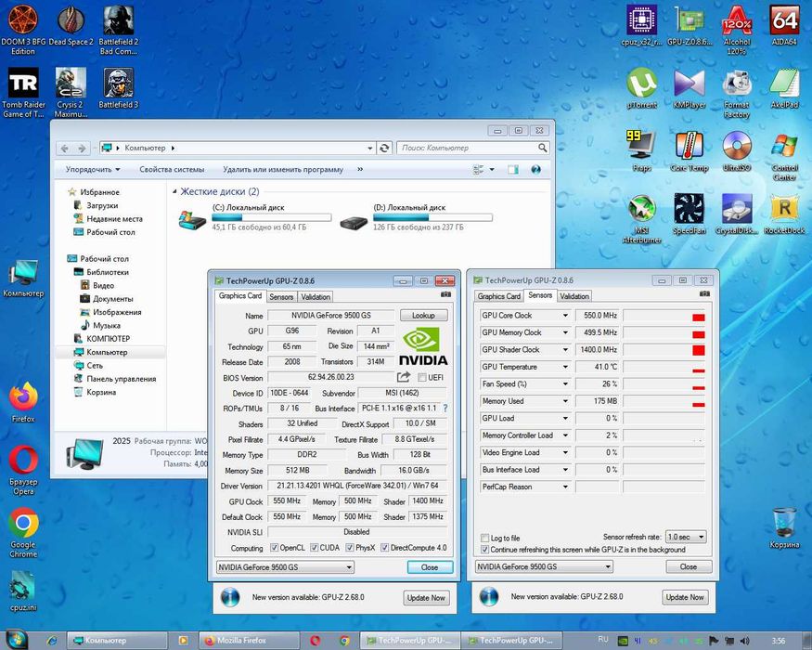Click the screenshot camera icon in GPU-Z Sensors window
Viewport: 812px width, 650px height.
(704, 294)
